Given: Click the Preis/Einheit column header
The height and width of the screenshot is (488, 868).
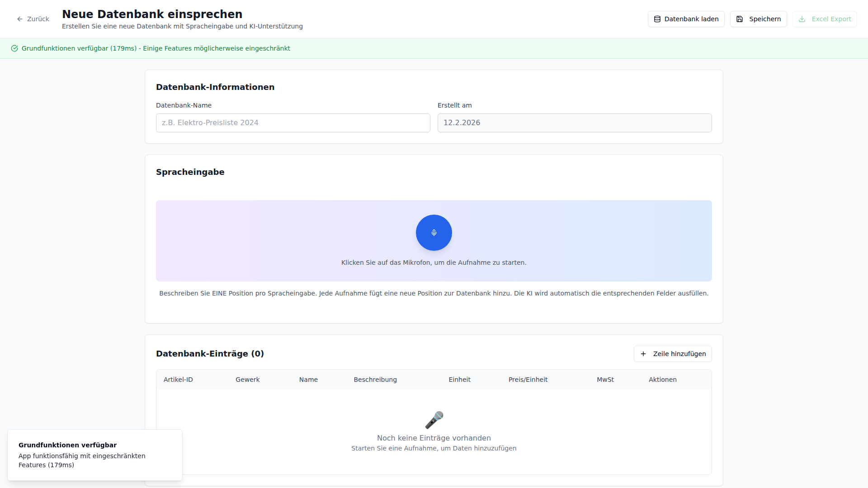Looking at the screenshot, I should coord(528,380).
